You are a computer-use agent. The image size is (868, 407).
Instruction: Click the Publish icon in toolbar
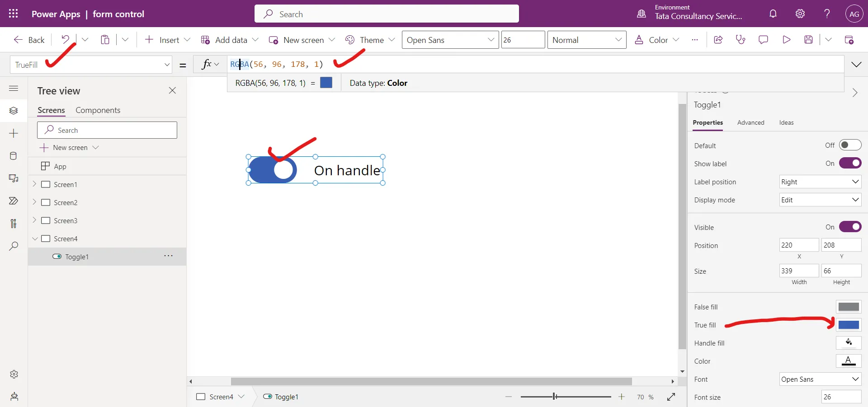pyautogui.click(x=849, y=40)
